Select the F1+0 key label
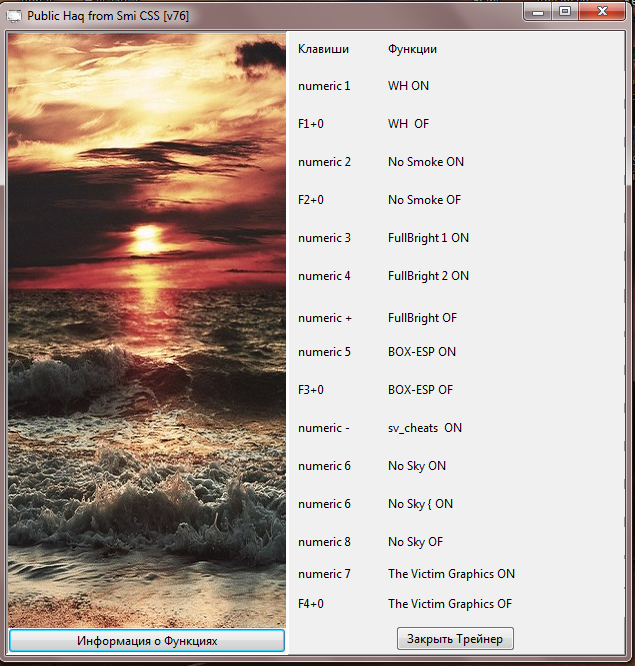635x666 pixels. (x=310, y=124)
